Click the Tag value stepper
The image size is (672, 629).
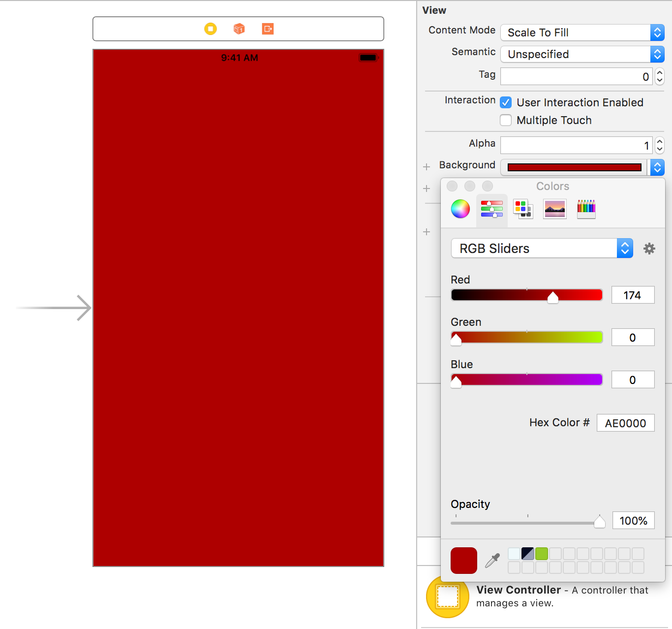(660, 76)
